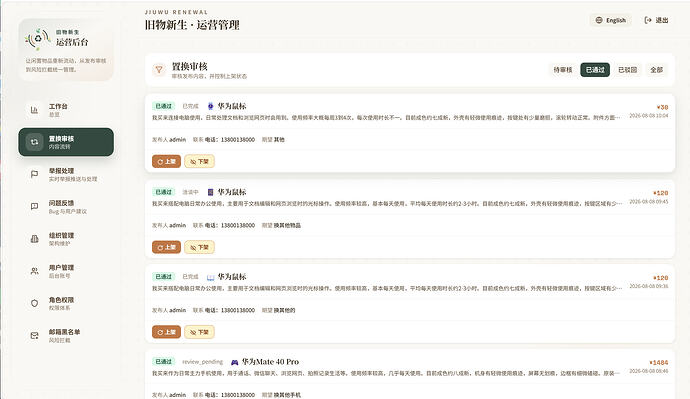Click the 置换审核 swap icon in sidebar
The width and height of the screenshot is (690, 399).
tap(34, 142)
